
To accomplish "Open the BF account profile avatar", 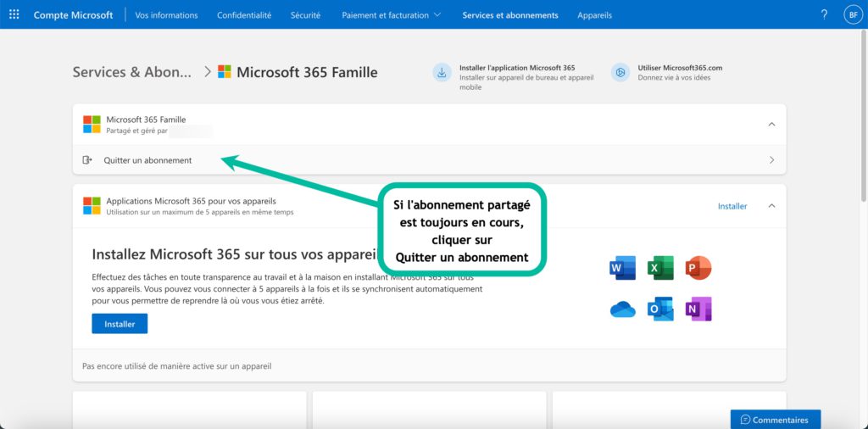I will (x=851, y=14).
